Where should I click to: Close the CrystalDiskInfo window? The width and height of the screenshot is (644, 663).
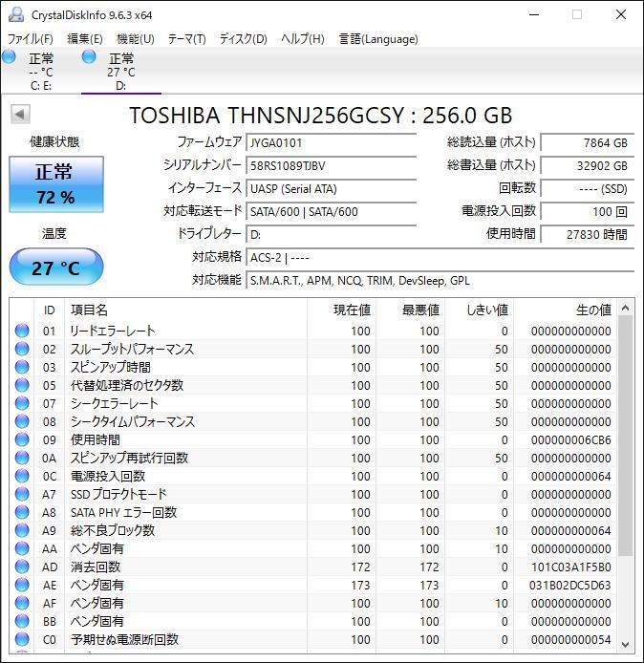click(621, 14)
